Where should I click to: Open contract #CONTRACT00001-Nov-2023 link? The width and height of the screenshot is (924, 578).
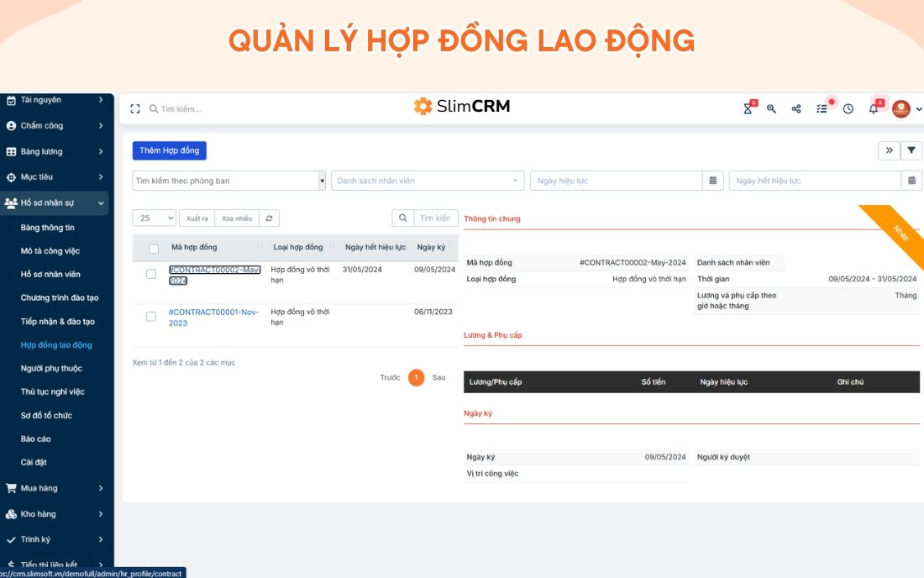(x=214, y=317)
